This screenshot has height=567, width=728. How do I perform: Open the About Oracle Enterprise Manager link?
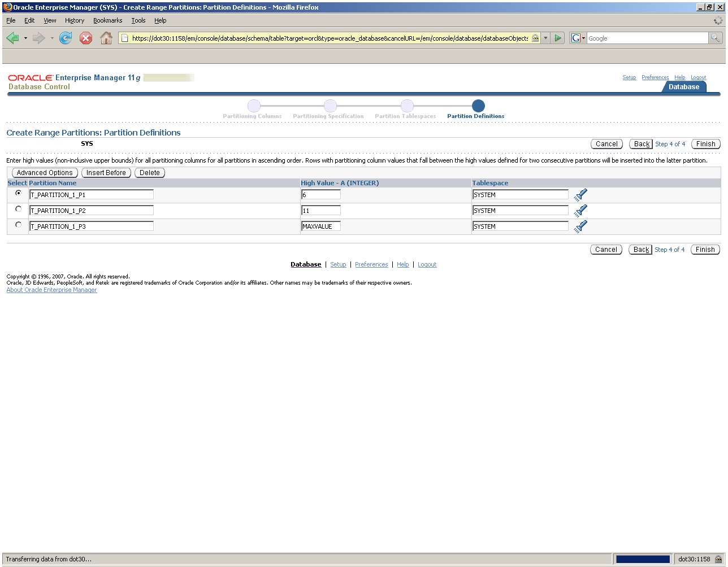coord(51,290)
